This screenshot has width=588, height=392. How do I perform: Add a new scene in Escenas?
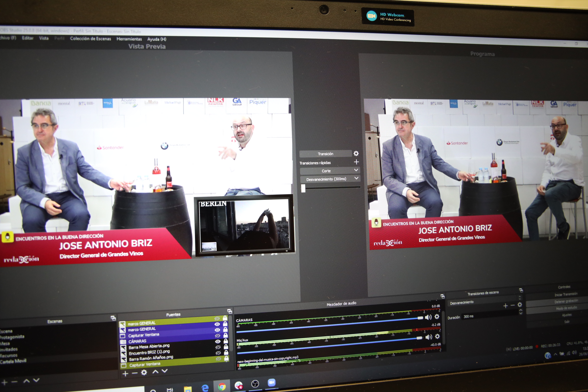click(4, 382)
